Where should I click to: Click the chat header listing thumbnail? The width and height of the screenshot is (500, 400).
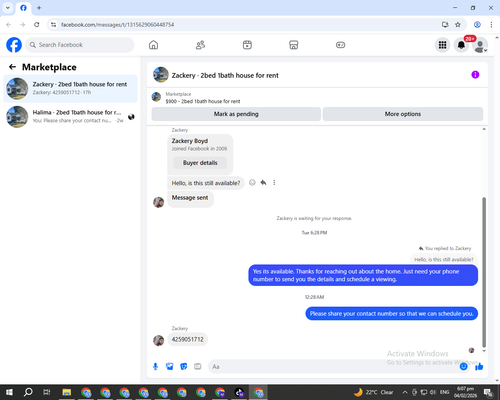(161, 75)
